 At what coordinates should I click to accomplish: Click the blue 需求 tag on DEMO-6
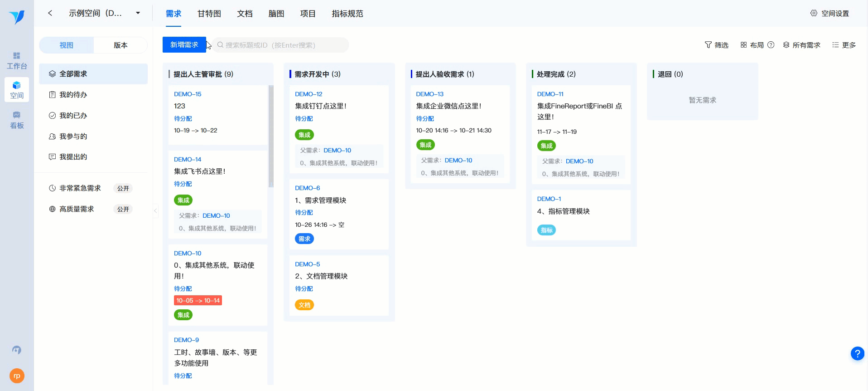[304, 239]
